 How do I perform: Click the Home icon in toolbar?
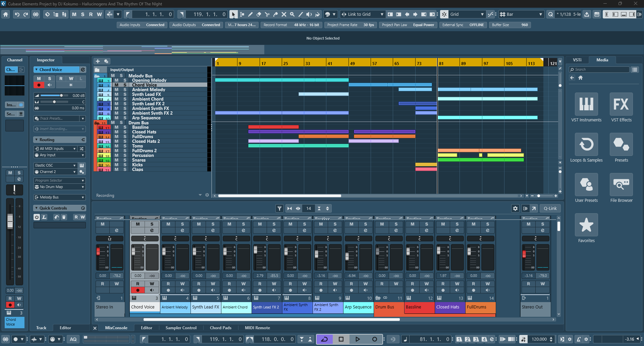click(5, 14)
